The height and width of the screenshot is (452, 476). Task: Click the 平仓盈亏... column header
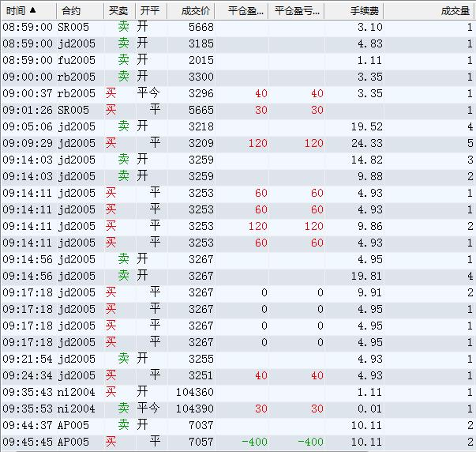(296, 11)
